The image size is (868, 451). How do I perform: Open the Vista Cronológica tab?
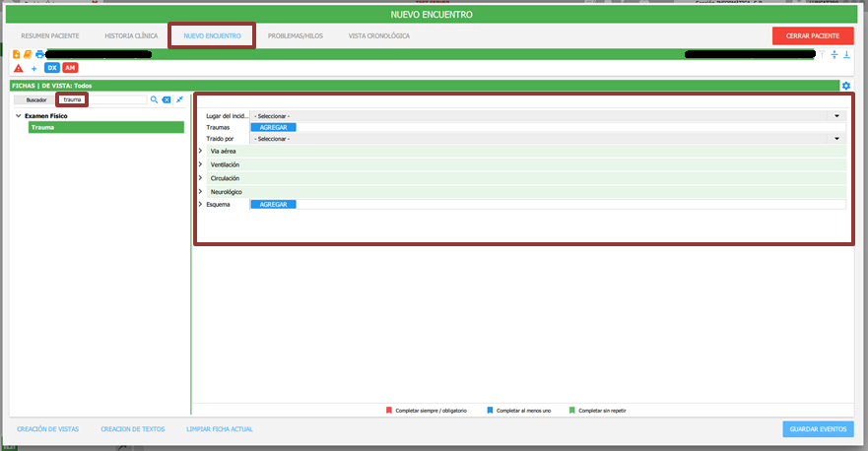coord(378,35)
